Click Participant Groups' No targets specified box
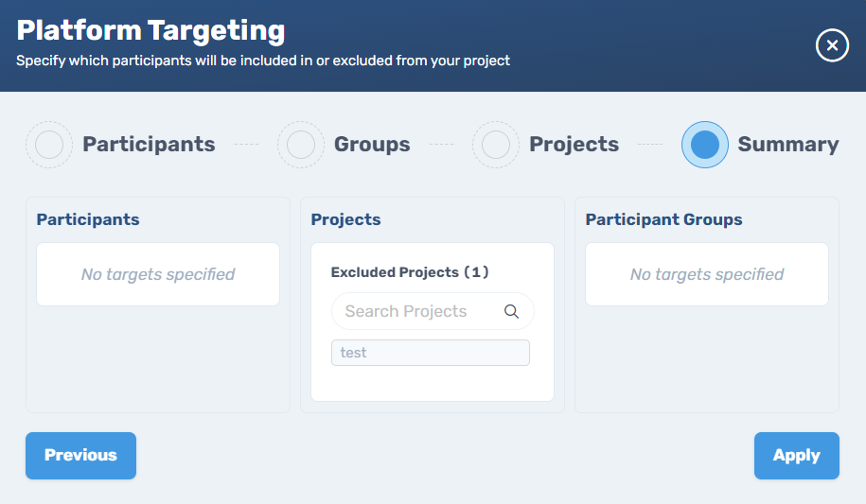 tap(707, 274)
